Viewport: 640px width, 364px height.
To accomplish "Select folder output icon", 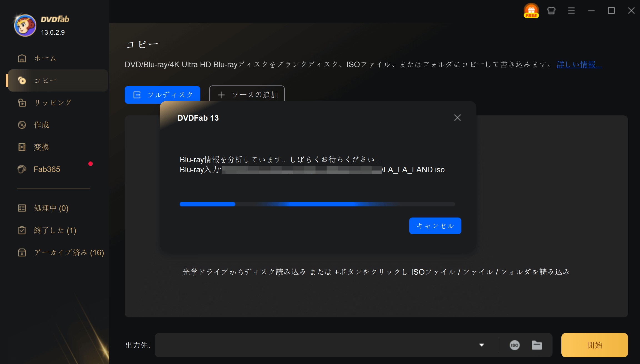I will point(537,345).
